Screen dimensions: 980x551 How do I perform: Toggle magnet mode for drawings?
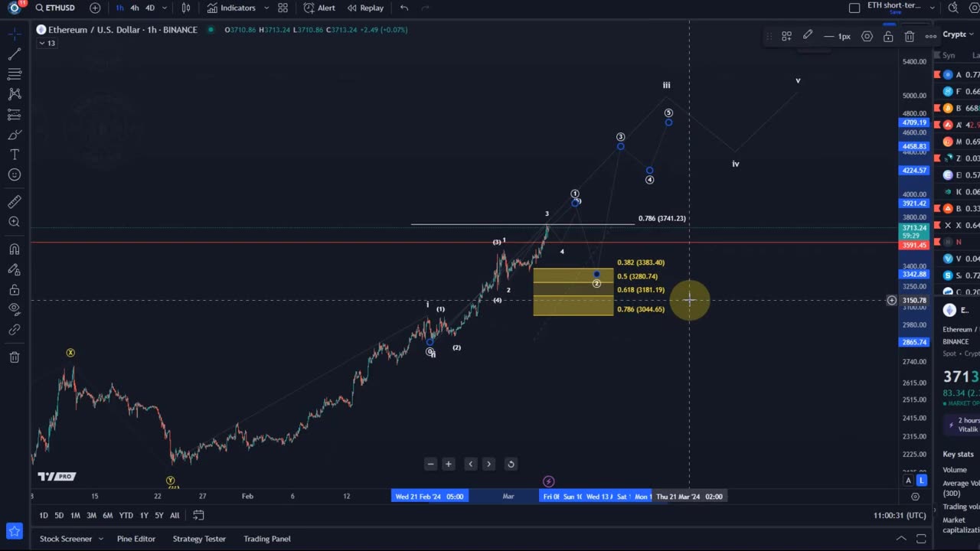(x=15, y=249)
